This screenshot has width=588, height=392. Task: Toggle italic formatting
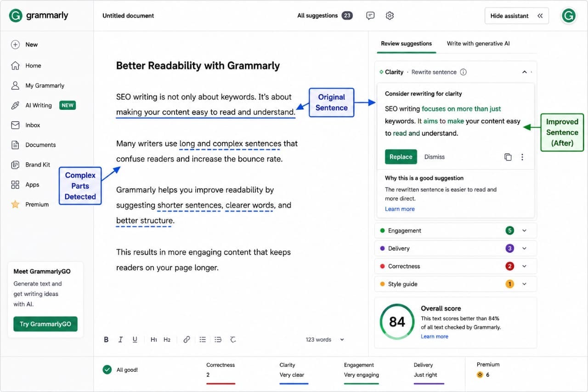(120, 340)
